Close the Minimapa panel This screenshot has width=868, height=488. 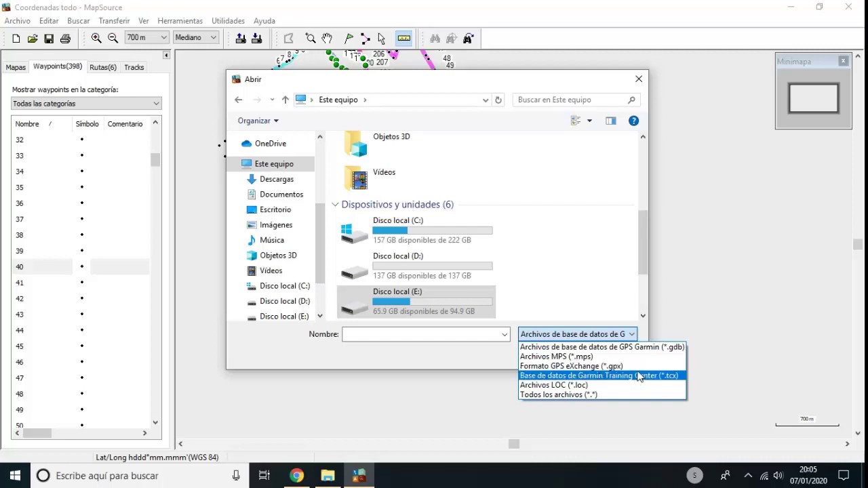(843, 61)
